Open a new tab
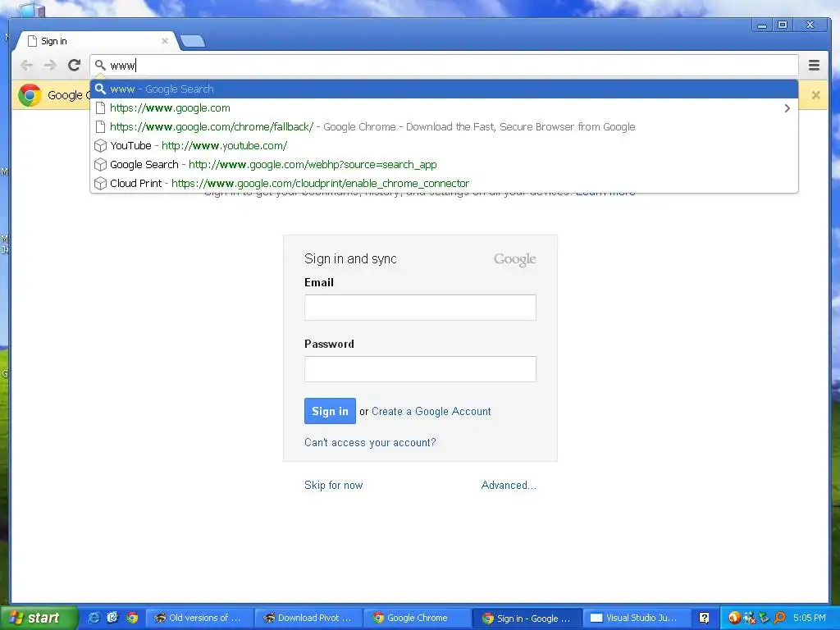This screenshot has height=630, width=840. click(x=192, y=41)
